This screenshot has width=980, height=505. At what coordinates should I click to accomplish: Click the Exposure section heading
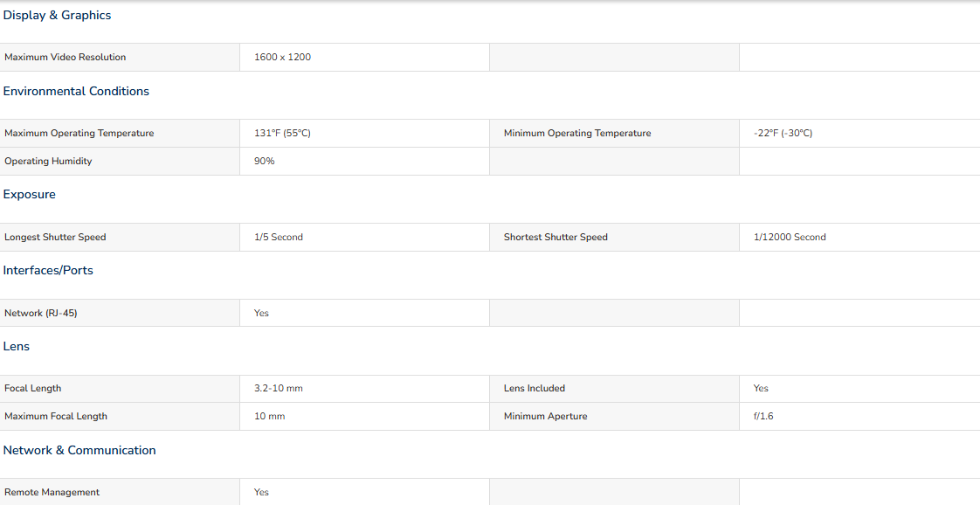pyautogui.click(x=30, y=194)
